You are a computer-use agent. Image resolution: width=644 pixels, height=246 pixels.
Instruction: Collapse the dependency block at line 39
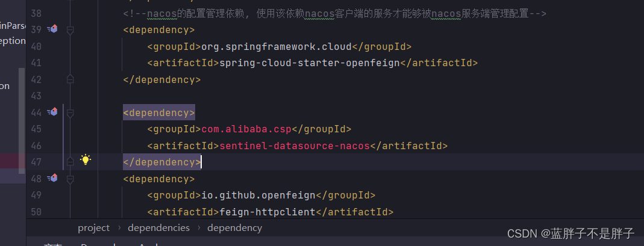pos(70,30)
